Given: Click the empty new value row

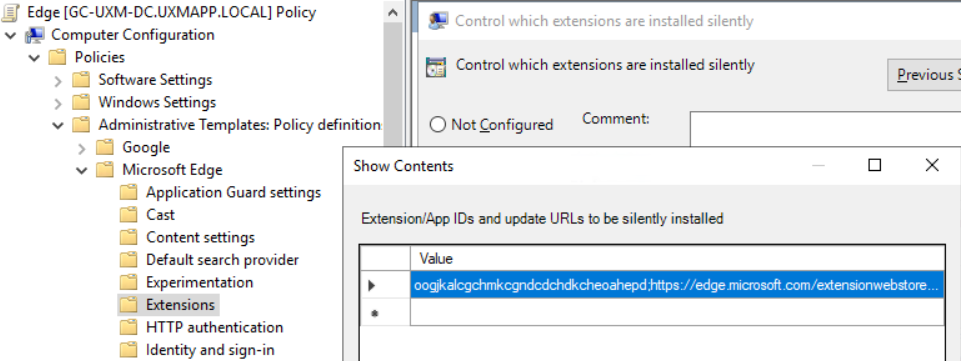Looking at the screenshot, I should click(677, 313).
